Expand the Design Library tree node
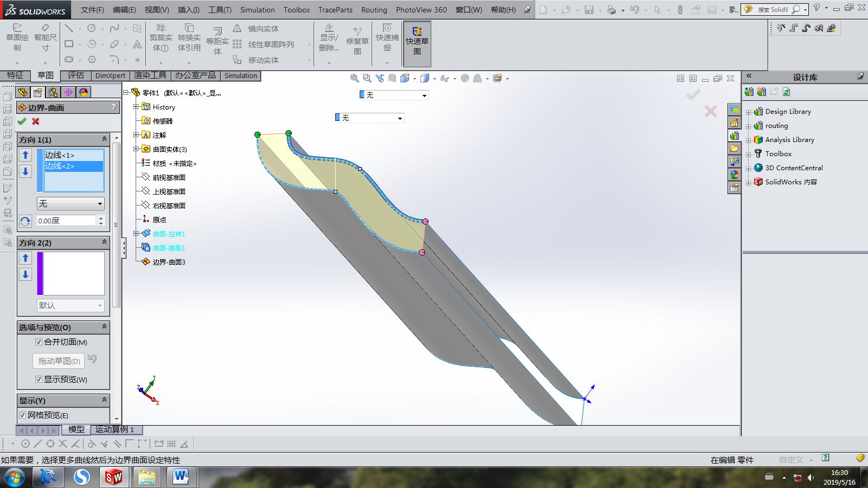Image resolution: width=868 pixels, height=488 pixels. (x=749, y=112)
